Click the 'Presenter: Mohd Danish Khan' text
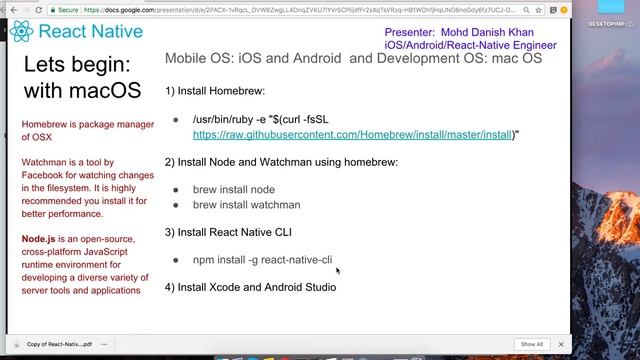The height and width of the screenshot is (360, 640). 459,32
